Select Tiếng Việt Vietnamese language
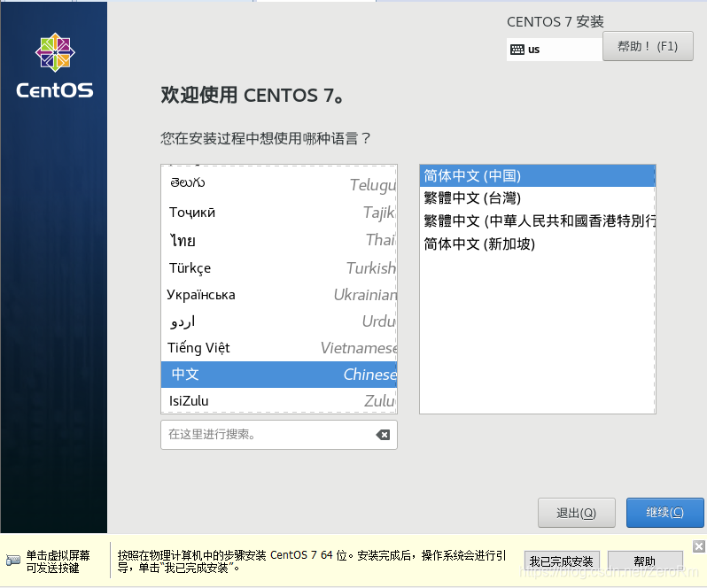 click(279, 348)
